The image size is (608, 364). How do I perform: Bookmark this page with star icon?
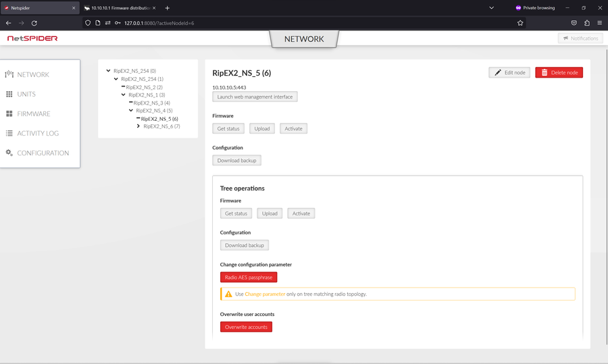(x=520, y=23)
